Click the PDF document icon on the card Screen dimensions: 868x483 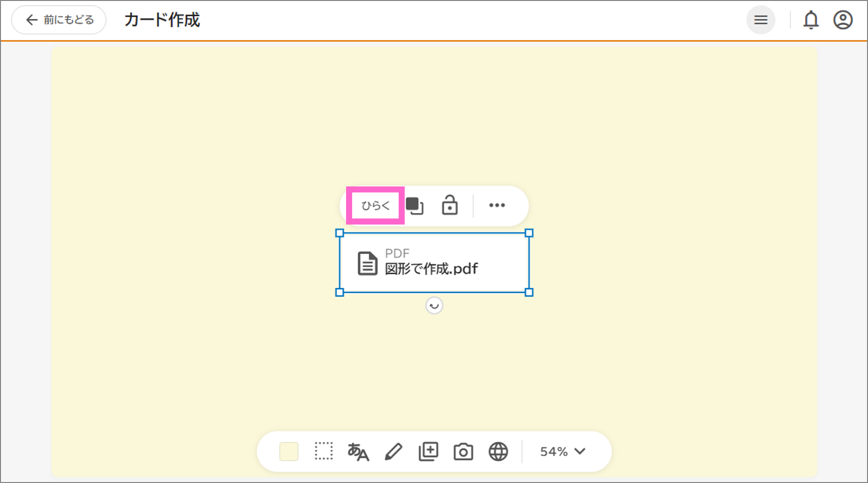(x=367, y=263)
